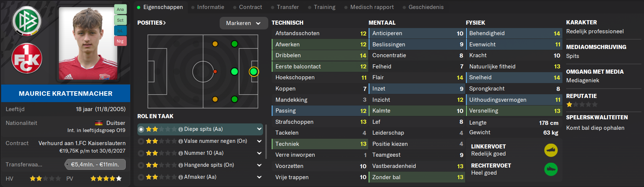Select the Diepe spits (Aa) role radio button
The image size is (644, 187).
[141, 129]
